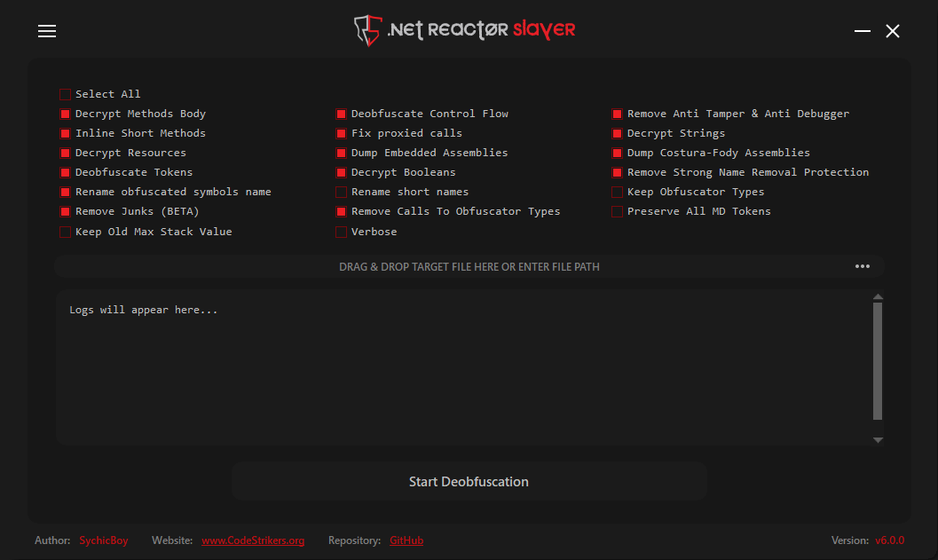938x560 pixels.
Task: Click the log scrollbar up arrow
Action: [878, 297]
